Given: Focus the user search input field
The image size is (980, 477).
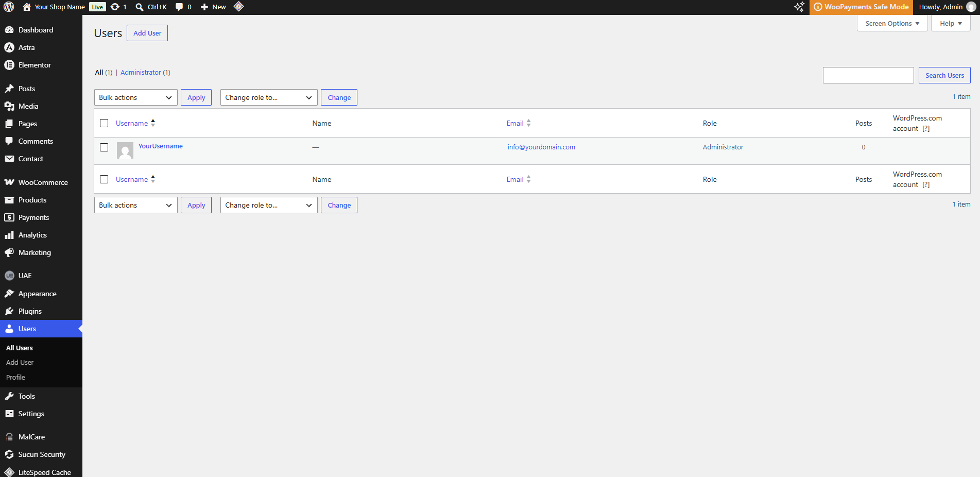Looking at the screenshot, I should pos(868,75).
